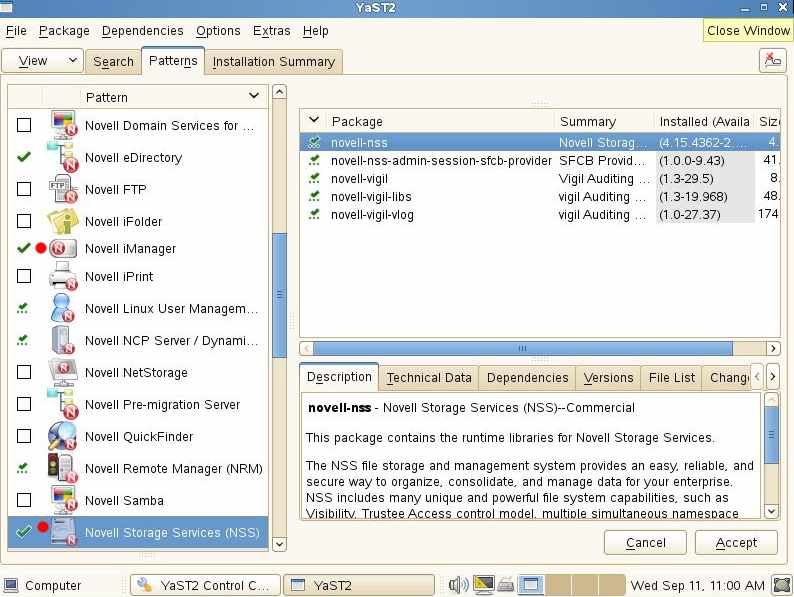Click the Novell Storage Services pattern icon
794x597 pixels.
pos(64,532)
